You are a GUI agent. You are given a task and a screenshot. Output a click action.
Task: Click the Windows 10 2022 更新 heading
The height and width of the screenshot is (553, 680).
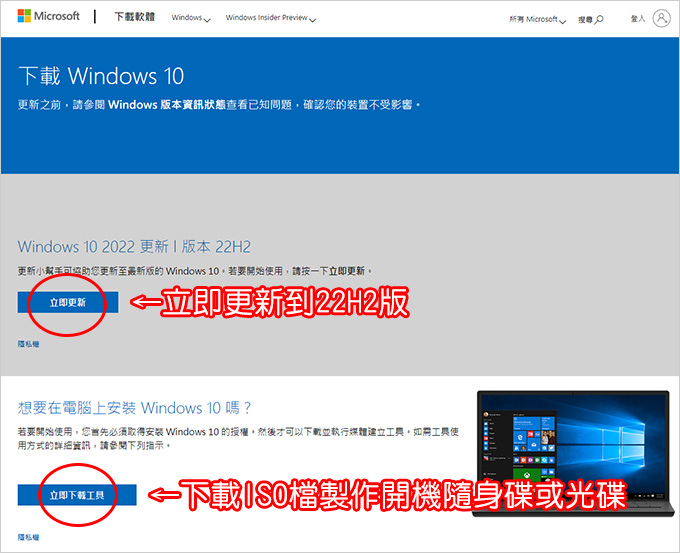[x=134, y=247]
